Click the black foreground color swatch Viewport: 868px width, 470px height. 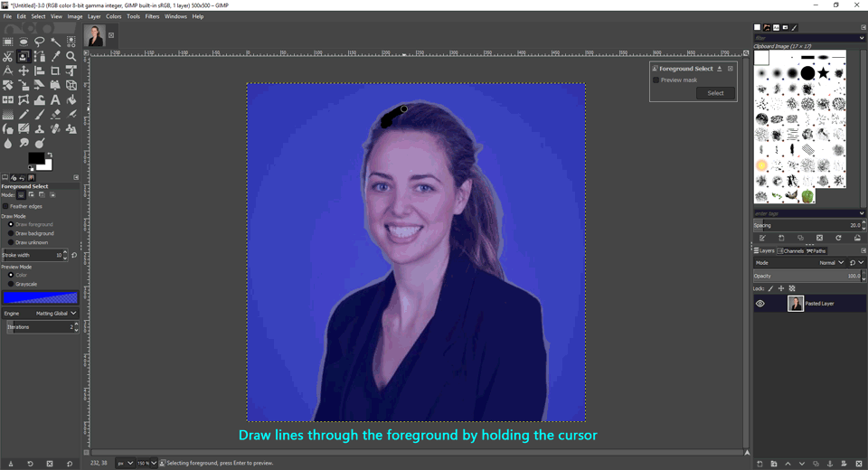click(35, 157)
